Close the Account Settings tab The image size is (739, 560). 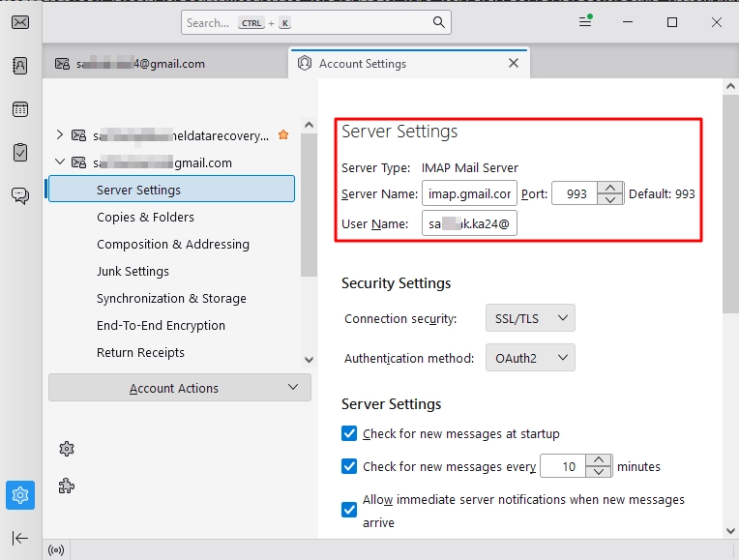pos(514,63)
